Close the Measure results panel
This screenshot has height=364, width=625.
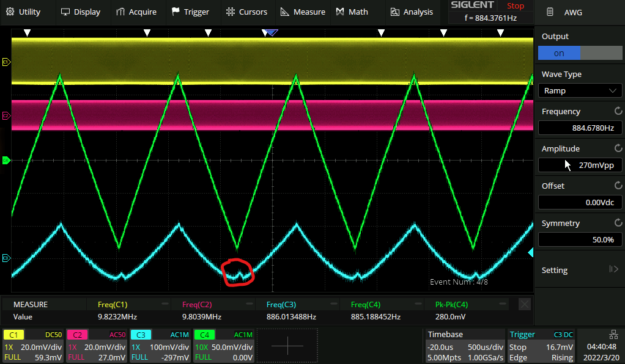[x=524, y=304]
